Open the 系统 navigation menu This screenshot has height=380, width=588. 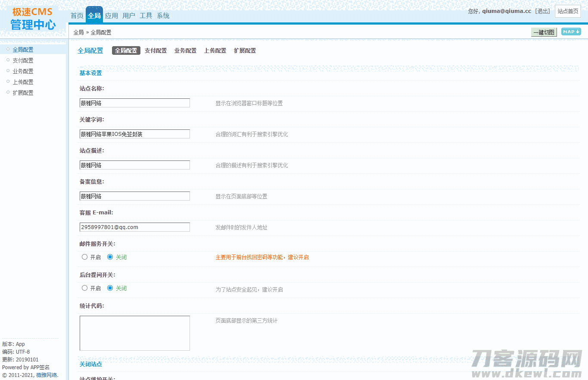163,16
